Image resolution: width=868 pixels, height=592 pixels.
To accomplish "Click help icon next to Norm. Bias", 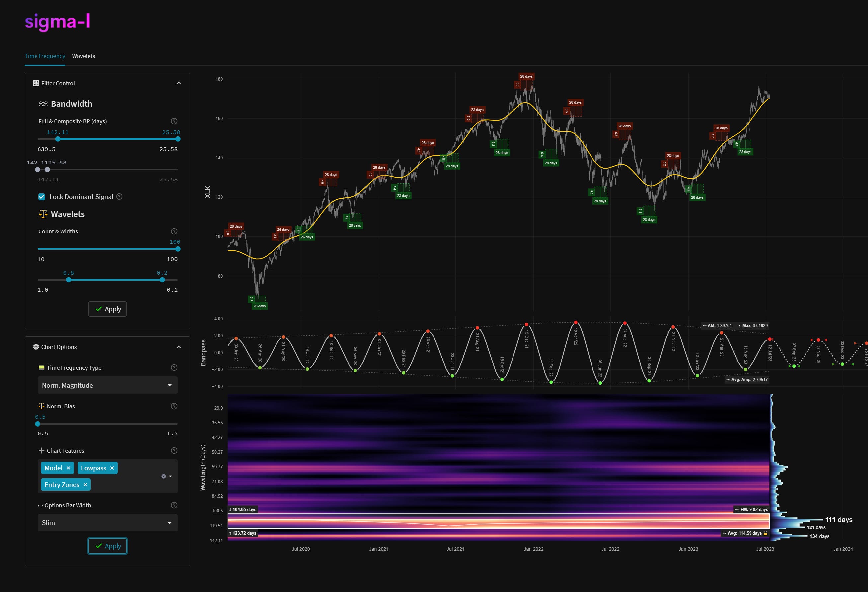I will click(x=174, y=406).
